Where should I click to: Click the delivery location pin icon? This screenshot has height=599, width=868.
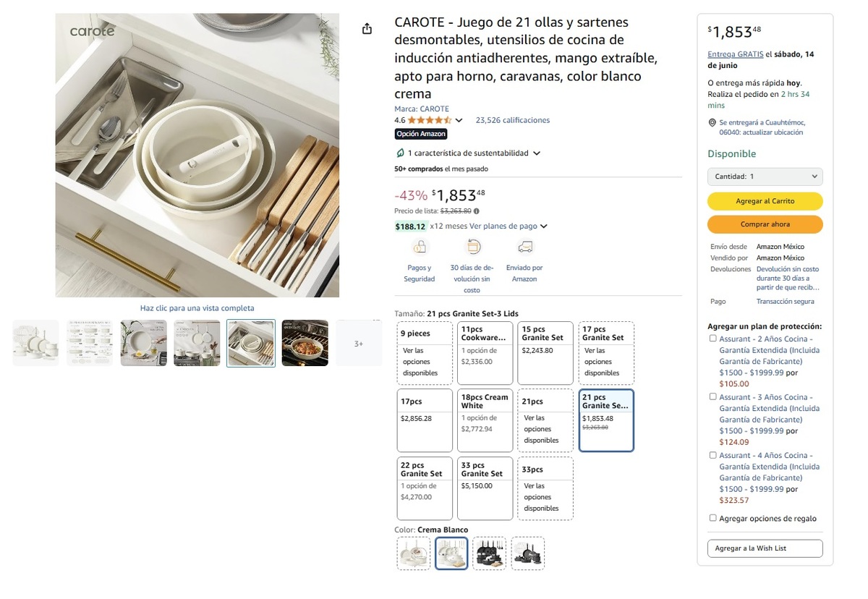tap(712, 123)
